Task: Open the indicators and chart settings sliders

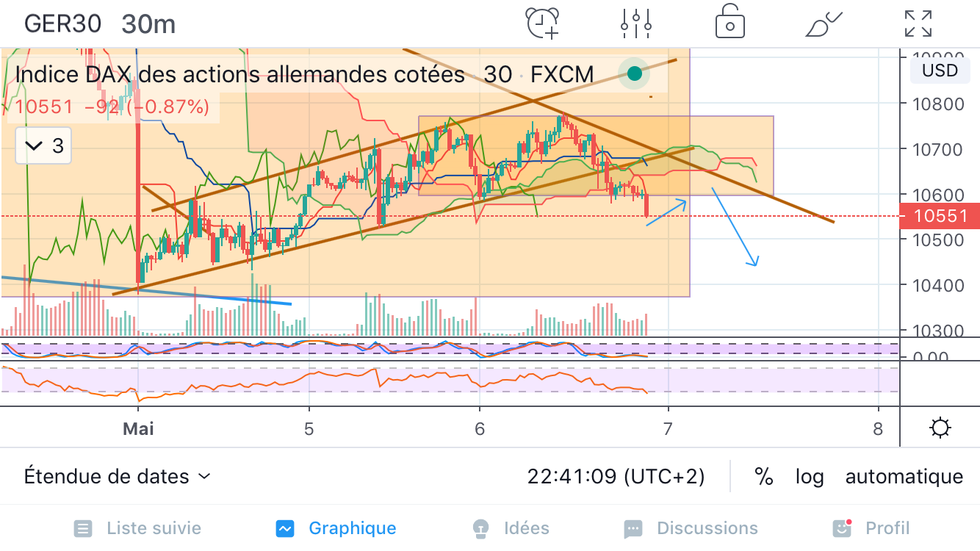Action: coord(635,23)
